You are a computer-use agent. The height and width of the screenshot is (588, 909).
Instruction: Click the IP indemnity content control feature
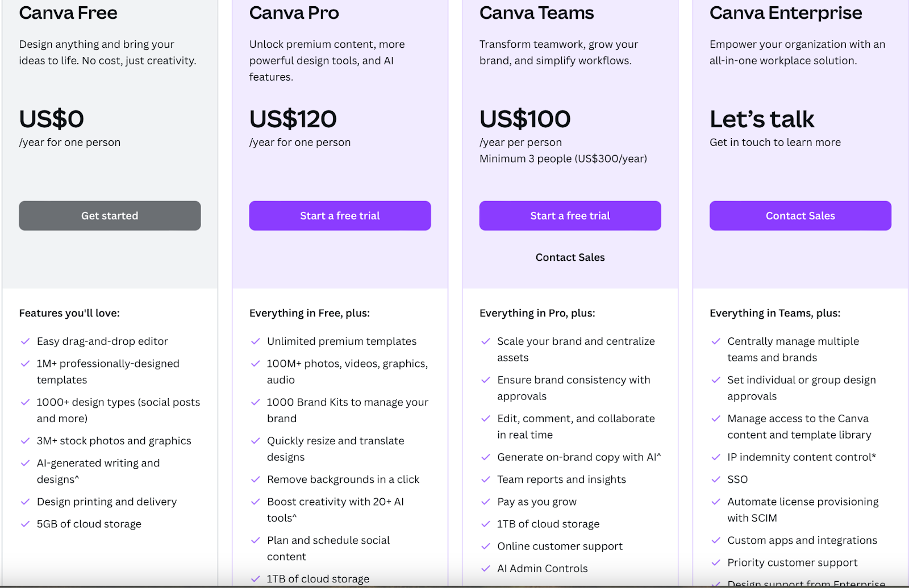click(x=802, y=457)
